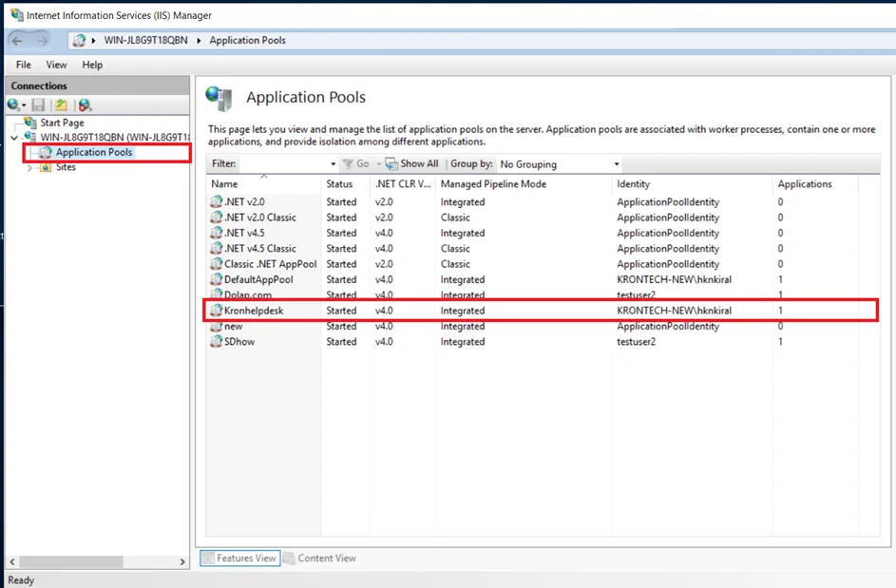The image size is (896, 588).
Task: Switch to the Content View tab
Action: click(319, 559)
